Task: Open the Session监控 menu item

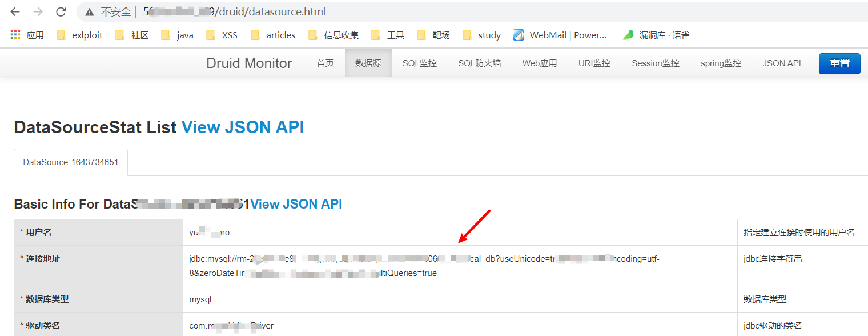Action: click(x=656, y=63)
